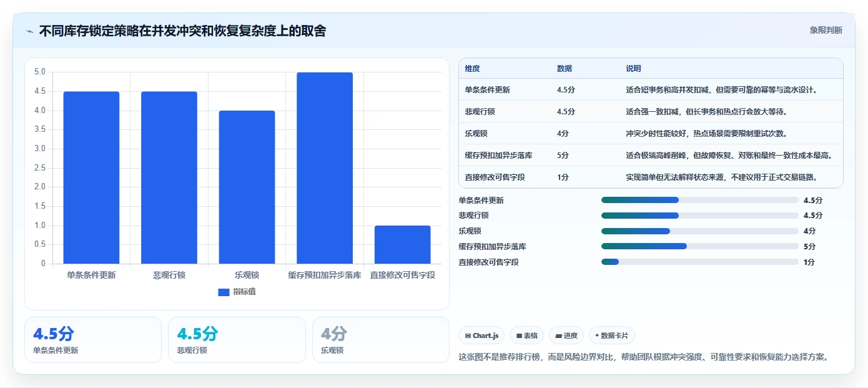Click the 4分 cell in the table
Screen dimensions: 868x388
click(563, 134)
